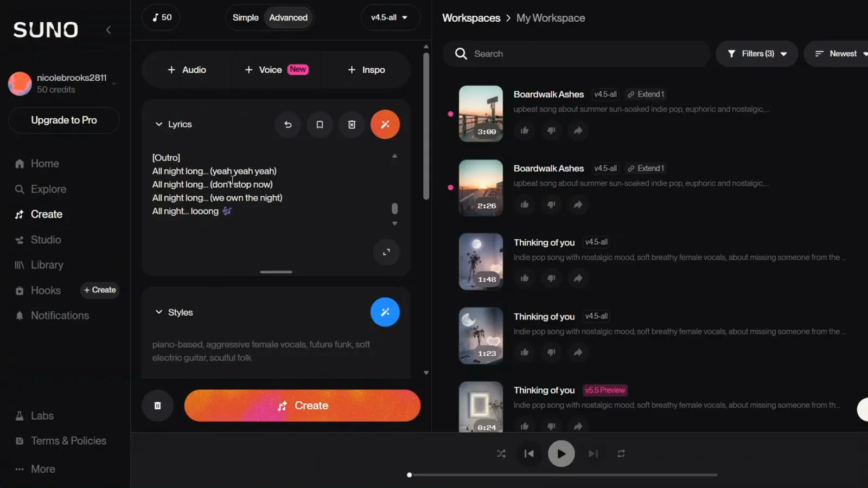Open Explore page
This screenshot has width=868, height=488.
coord(41,189)
